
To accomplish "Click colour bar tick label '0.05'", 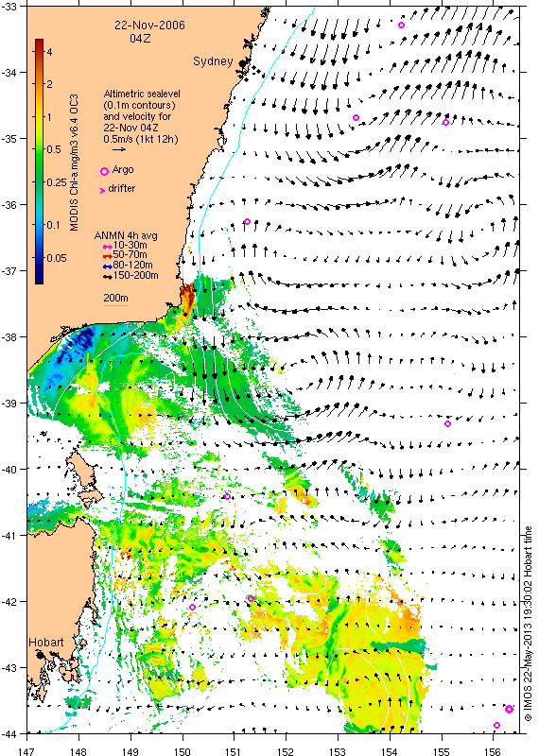I will pos(57,258).
